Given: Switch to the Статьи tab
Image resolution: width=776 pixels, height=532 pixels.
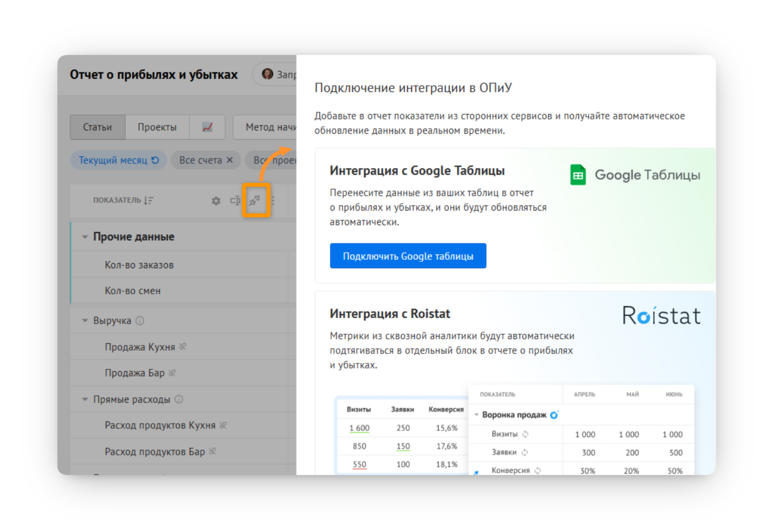Looking at the screenshot, I should point(98,127).
